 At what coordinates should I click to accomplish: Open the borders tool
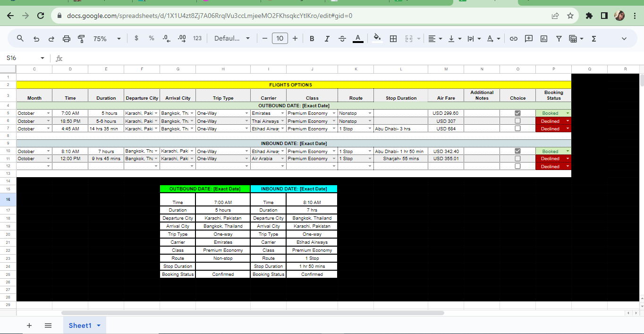[393, 39]
